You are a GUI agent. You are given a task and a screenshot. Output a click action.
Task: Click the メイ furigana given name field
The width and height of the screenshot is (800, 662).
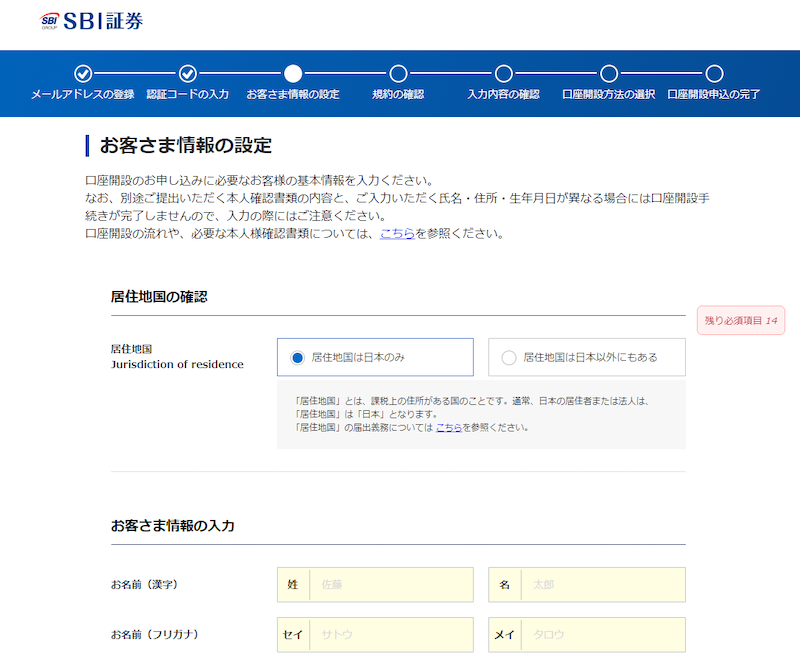pos(602,634)
